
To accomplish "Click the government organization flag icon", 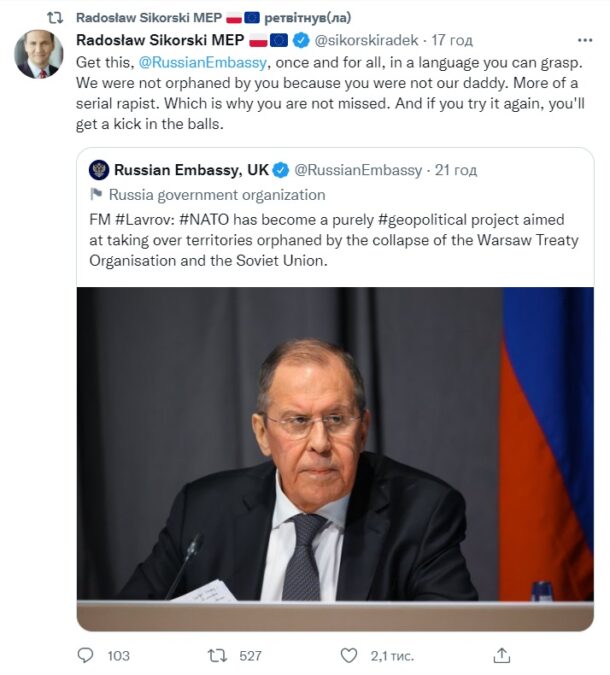I will (x=97, y=195).
